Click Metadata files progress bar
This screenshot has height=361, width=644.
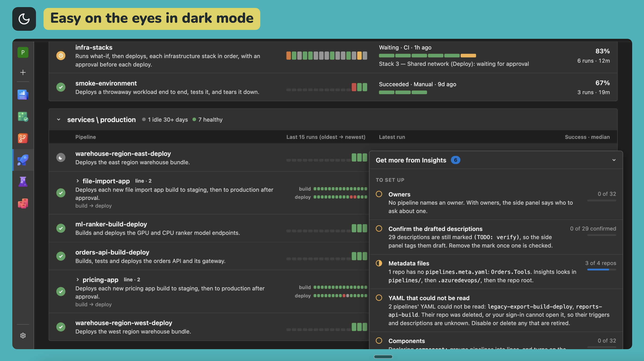click(x=601, y=269)
